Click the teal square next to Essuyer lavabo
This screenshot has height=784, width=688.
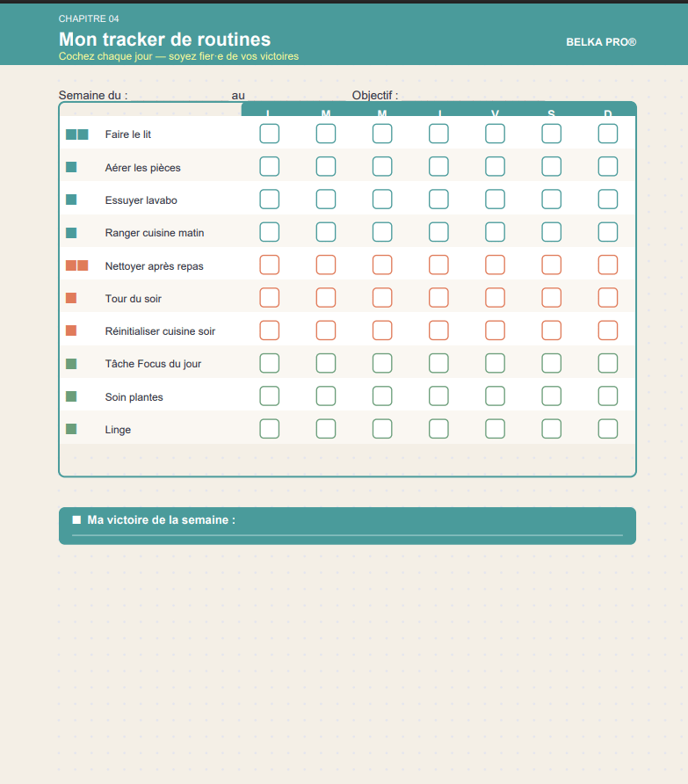71,200
